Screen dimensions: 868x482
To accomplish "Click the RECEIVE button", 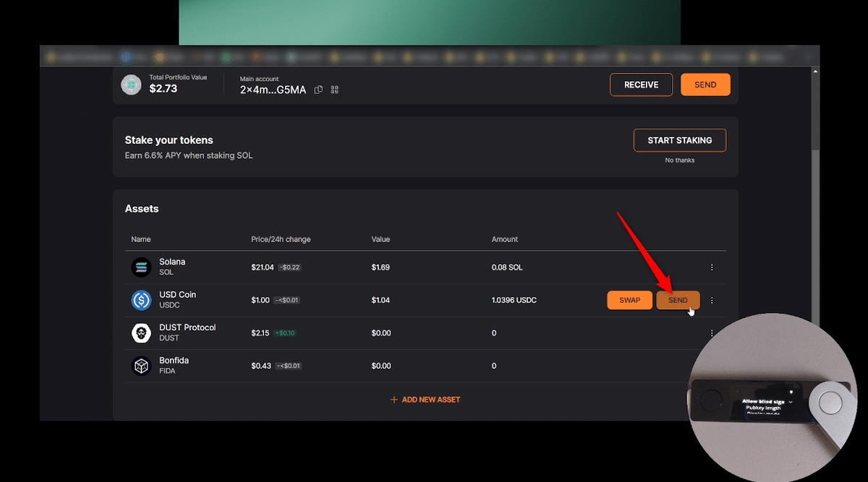I will 642,85.
